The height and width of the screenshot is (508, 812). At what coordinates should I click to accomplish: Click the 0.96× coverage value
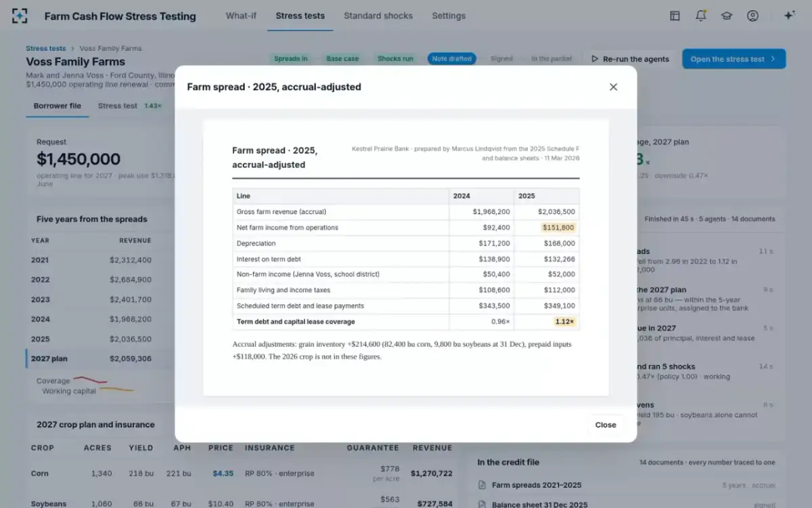[x=499, y=322]
